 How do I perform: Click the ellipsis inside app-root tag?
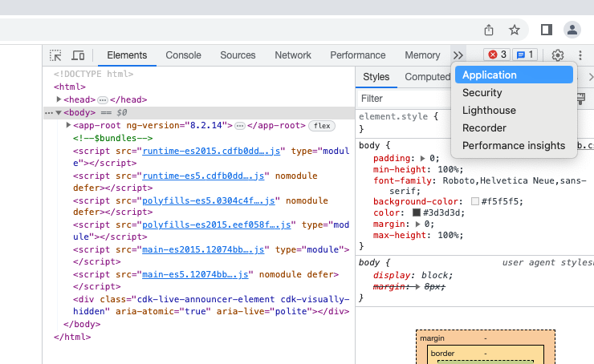[240, 126]
